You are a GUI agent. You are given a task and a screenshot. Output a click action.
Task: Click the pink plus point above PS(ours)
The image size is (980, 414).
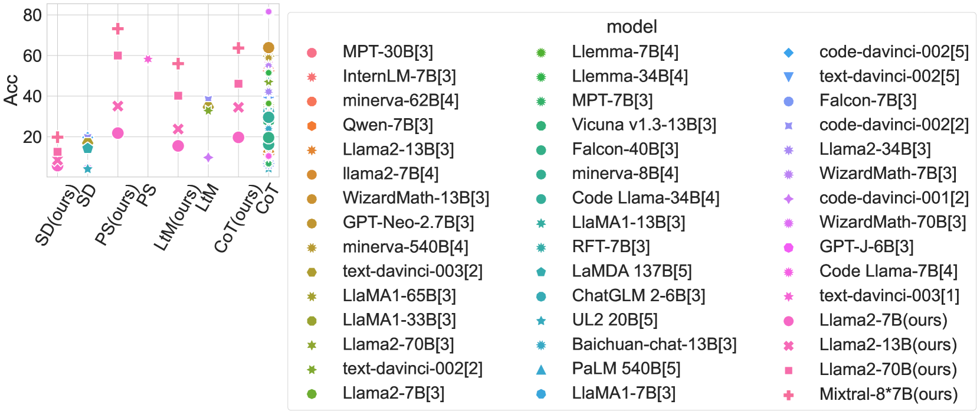point(117,28)
